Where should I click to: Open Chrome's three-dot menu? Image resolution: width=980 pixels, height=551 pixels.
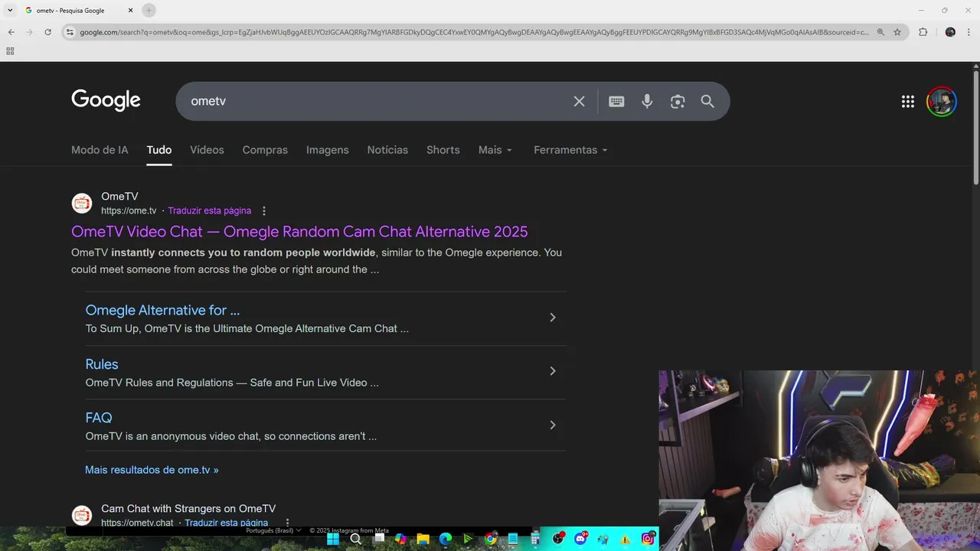click(969, 32)
